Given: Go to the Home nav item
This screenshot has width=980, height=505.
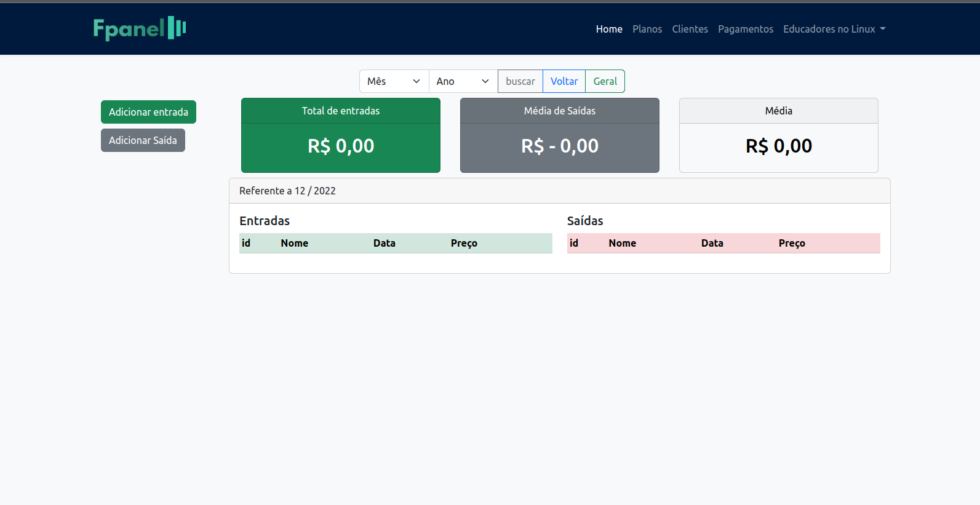Looking at the screenshot, I should (x=609, y=29).
